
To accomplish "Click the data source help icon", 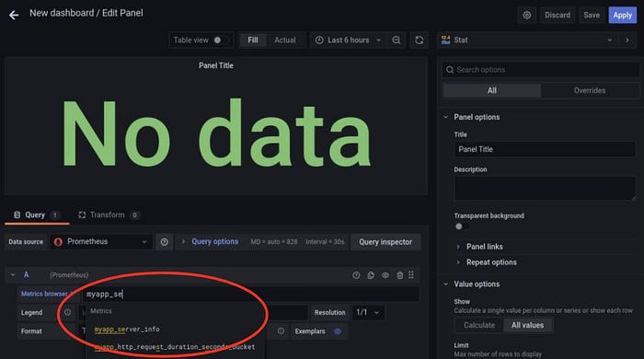I will click(164, 242).
